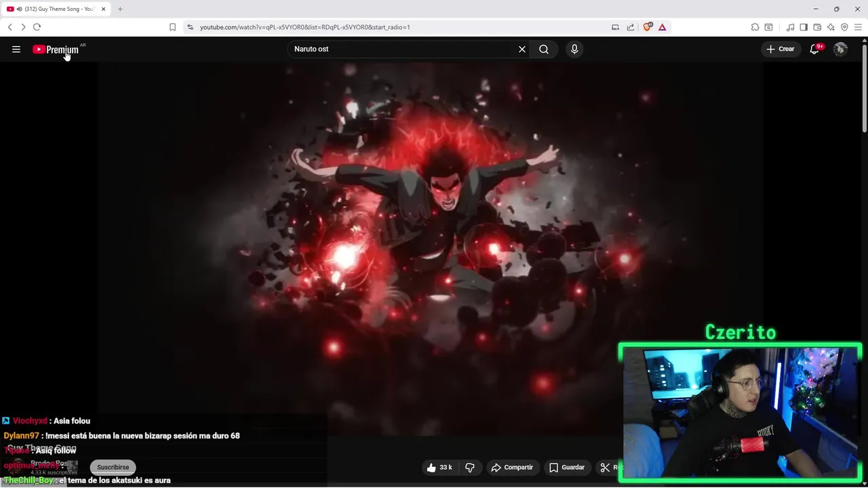Go to YouTube Premium home logo
The image size is (868, 488).
coord(56,49)
